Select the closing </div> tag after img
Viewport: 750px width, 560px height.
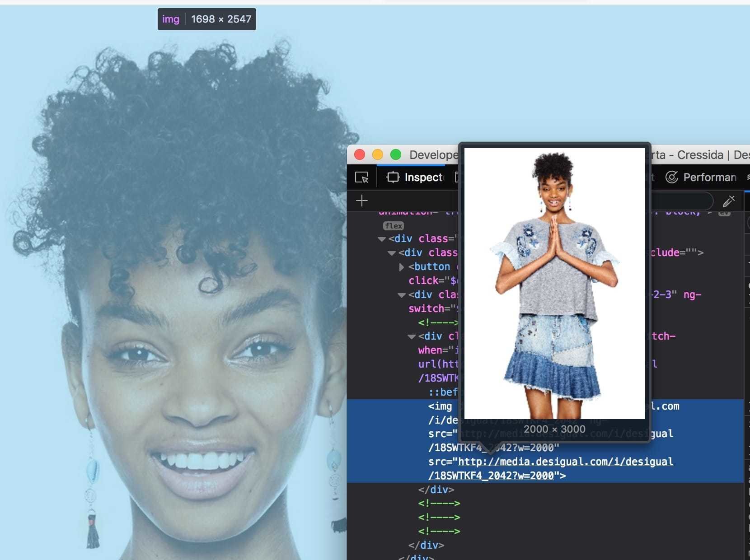point(436,490)
